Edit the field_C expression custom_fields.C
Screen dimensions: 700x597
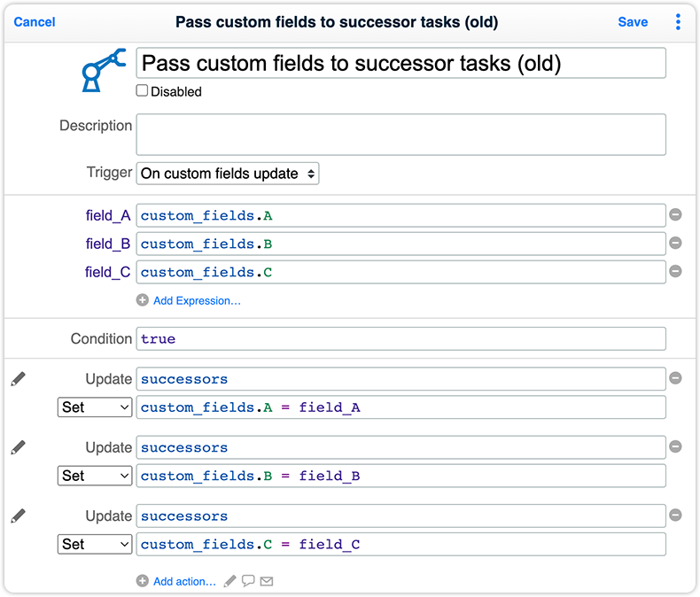tap(401, 272)
